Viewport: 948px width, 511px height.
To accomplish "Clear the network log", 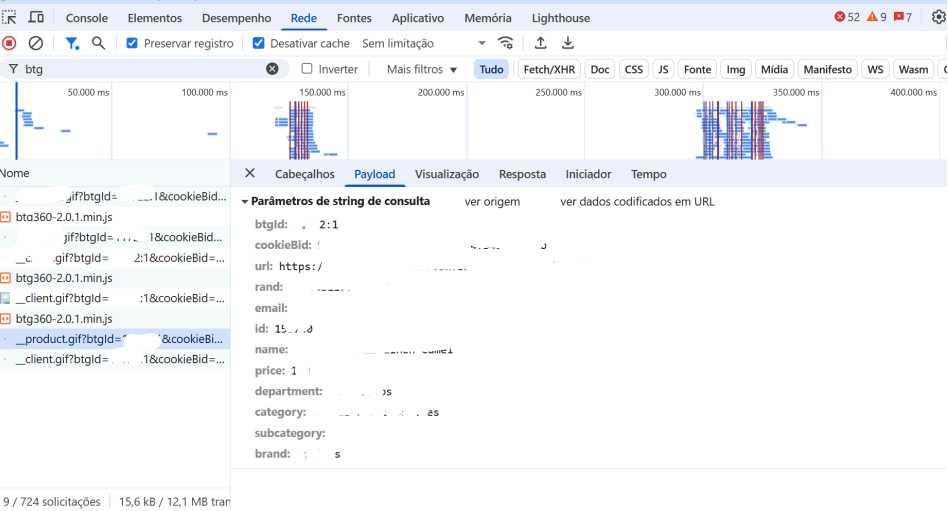I will click(x=36, y=43).
